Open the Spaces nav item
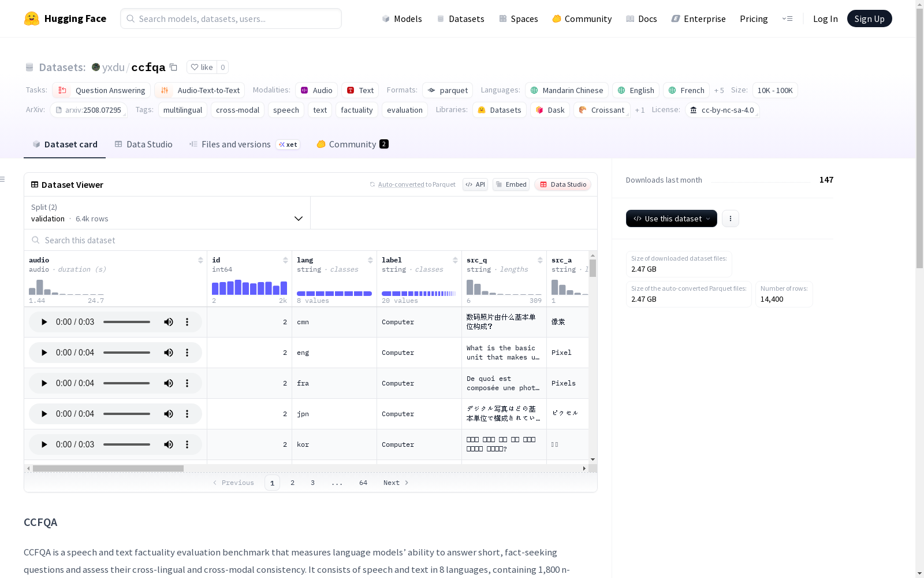Screen dimensions: 924x578 pyautogui.click(x=519, y=18)
